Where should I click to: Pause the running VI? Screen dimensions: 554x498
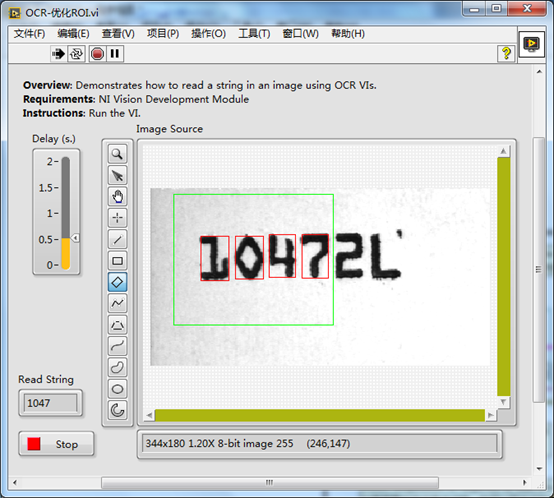[114, 54]
